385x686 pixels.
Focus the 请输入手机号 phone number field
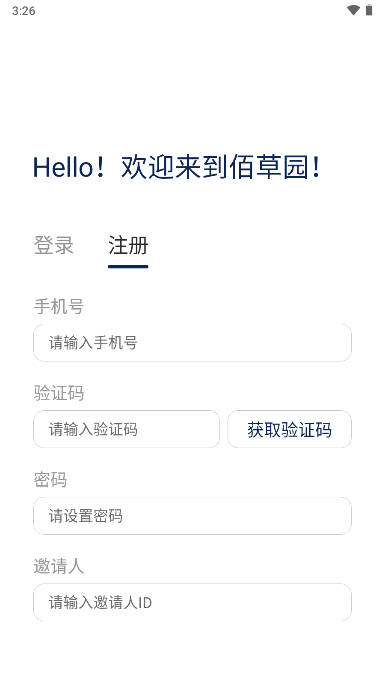point(192,343)
